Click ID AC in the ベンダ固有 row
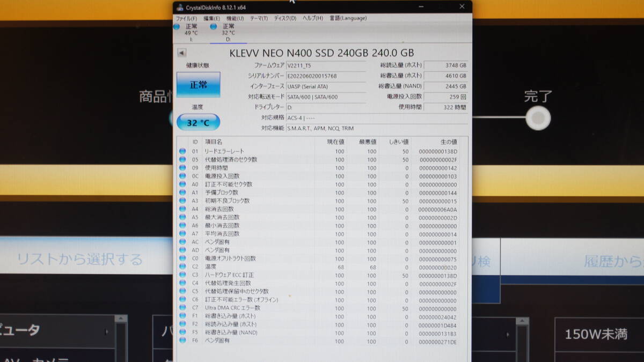This screenshot has width=644, height=362. click(x=195, y=242)
